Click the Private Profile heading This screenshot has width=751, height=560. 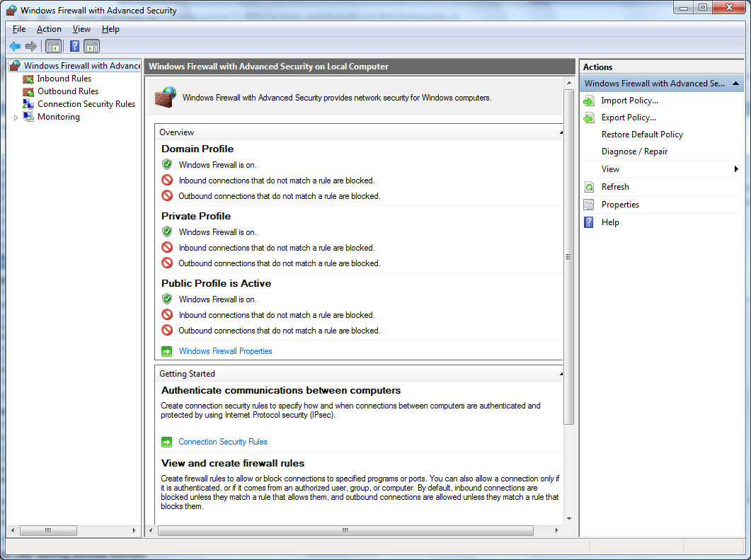(196, 216)
